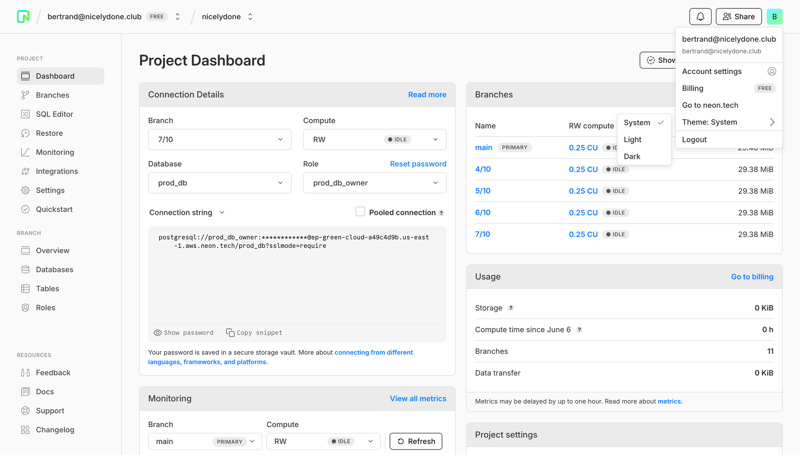
Task: Open the Monitoring Compute RW dropdown
Action: [323, 441]
